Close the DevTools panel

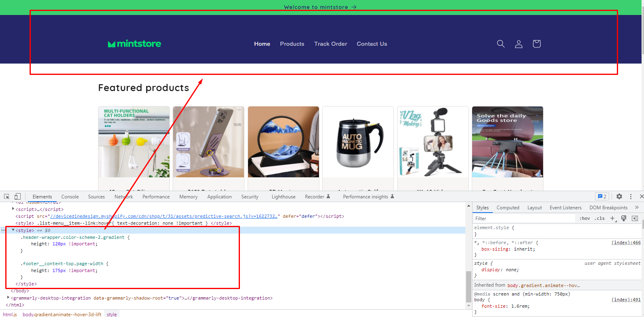click(641, 196)
